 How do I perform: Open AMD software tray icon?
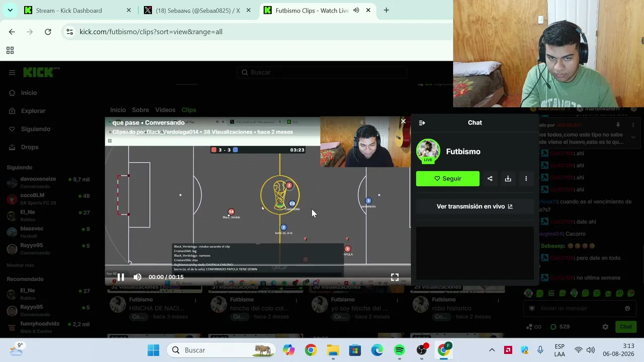[x=508, y=350]
